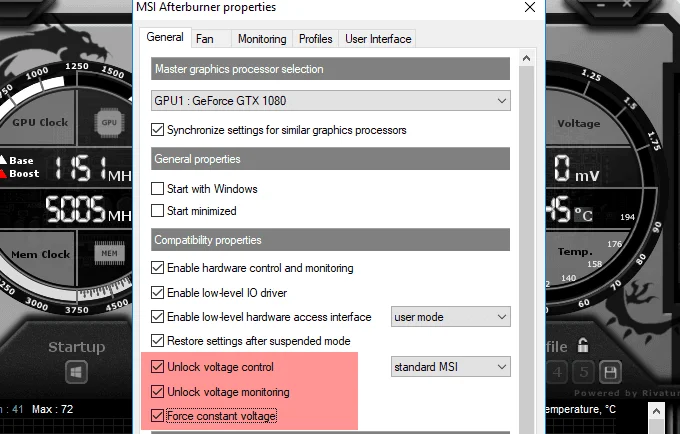Switch to the Profiles tab
The height and width of the screenshot is (434, 680).
(x=316, y=39)
